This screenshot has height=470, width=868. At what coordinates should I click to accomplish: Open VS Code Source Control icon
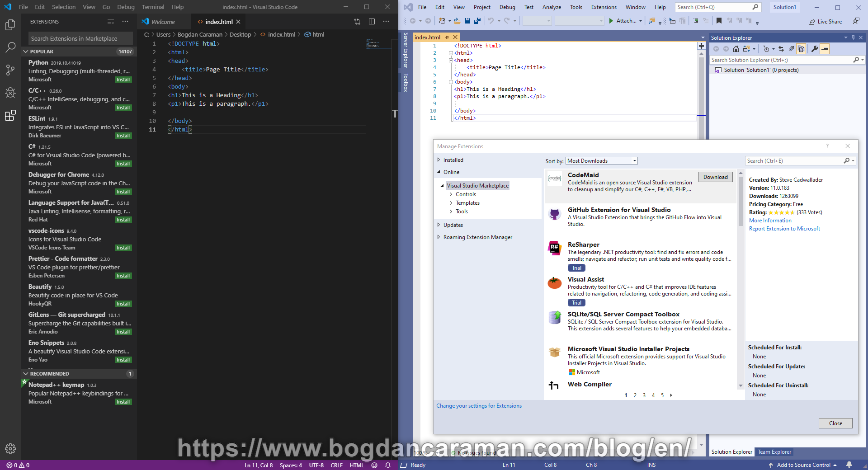(10, 70)
